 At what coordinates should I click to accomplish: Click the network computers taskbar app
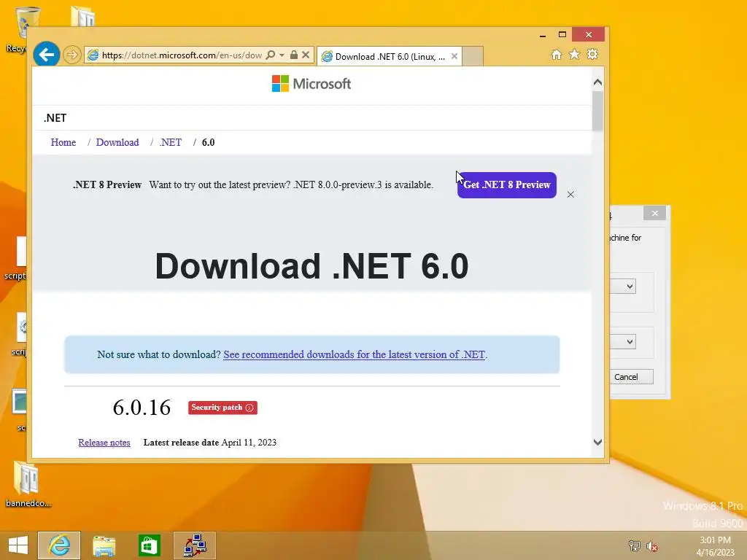[194, 545]
